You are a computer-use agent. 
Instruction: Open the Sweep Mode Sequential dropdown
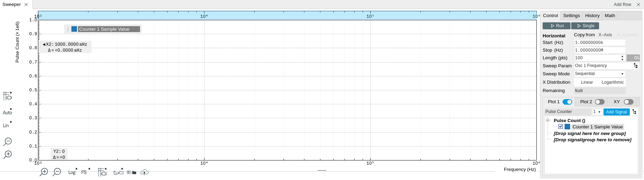pyautogui.click(x=599, y=74)
